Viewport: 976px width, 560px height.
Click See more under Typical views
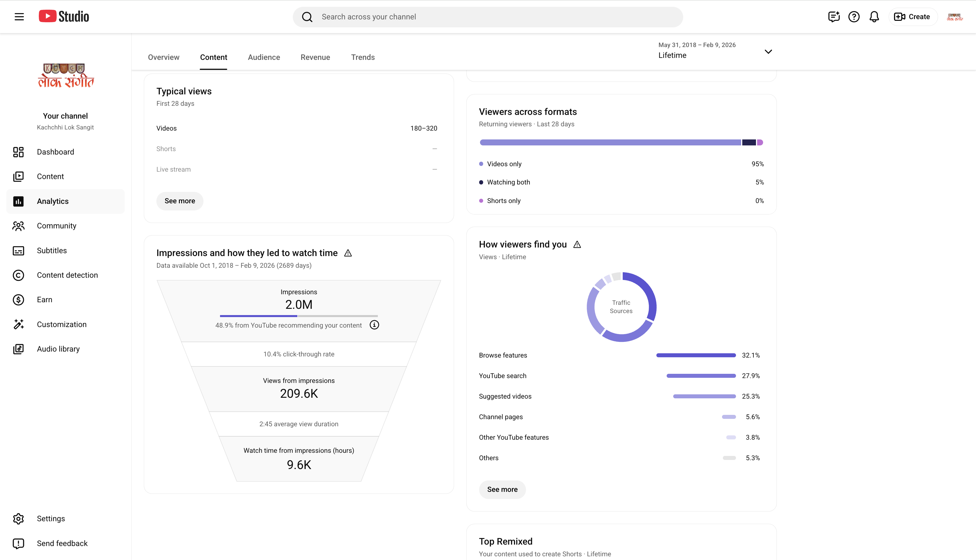coord(180,201)
